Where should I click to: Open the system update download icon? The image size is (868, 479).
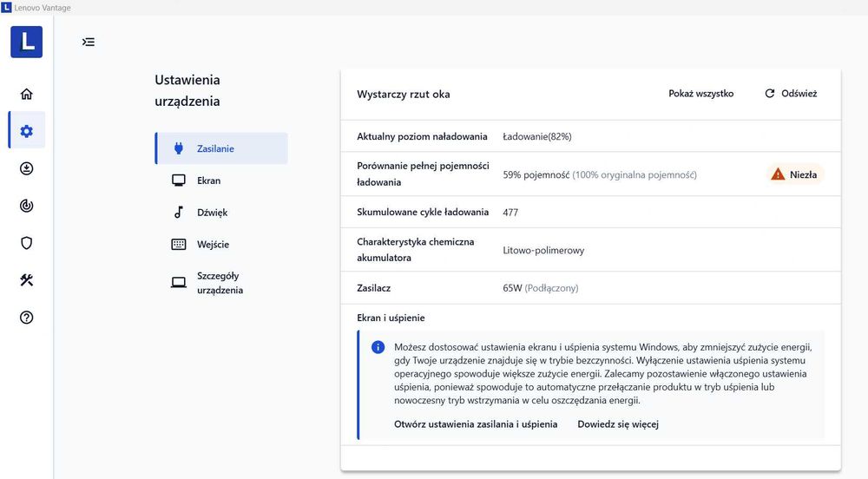click(x=26, y=168)
